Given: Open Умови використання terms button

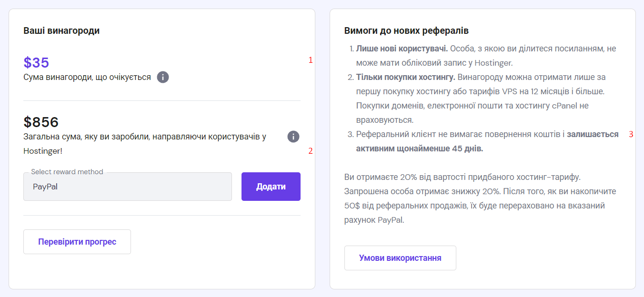Looking at the screenshot, I should pyautogui.click(x=400, y=258).
